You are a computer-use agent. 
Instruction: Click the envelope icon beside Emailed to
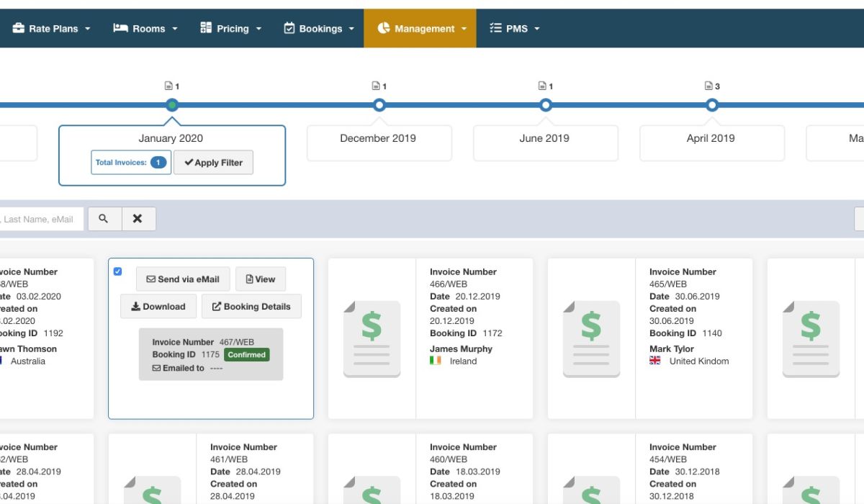point(156,368)
